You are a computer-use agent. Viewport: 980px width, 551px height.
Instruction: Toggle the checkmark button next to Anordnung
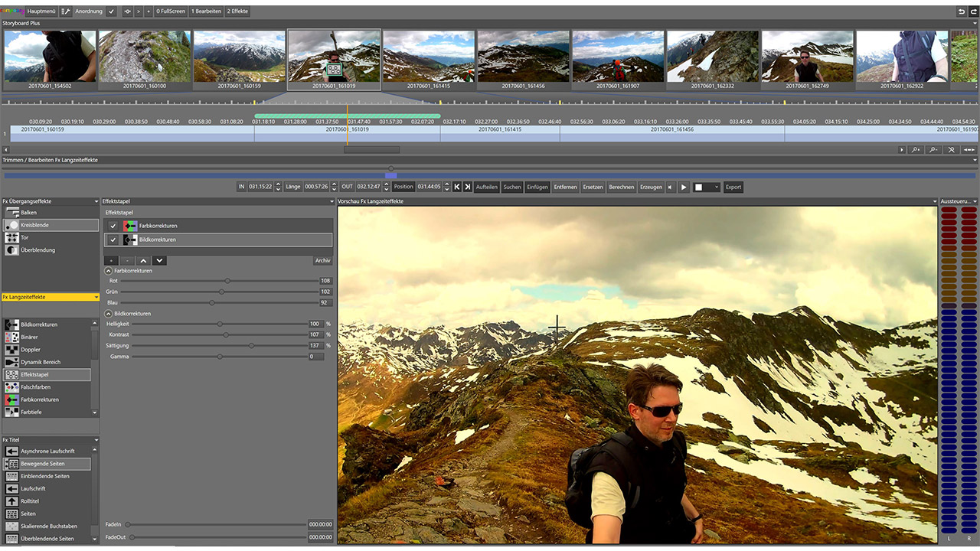(x=112, y=11)
